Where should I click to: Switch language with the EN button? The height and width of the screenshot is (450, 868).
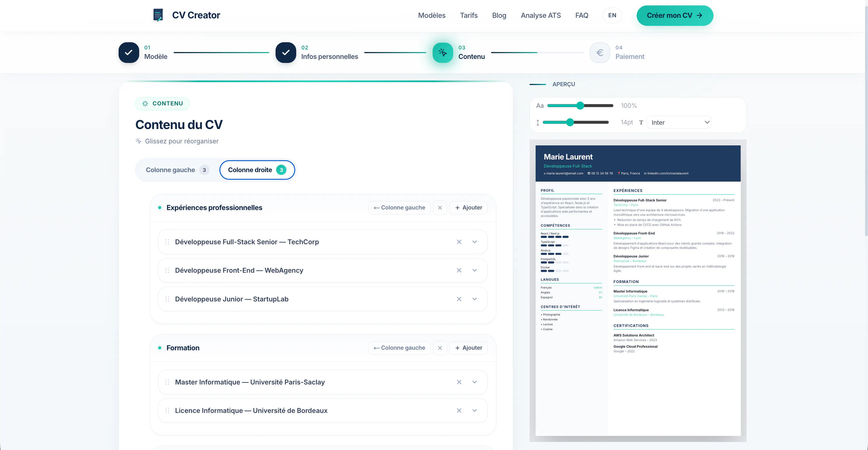612,16
